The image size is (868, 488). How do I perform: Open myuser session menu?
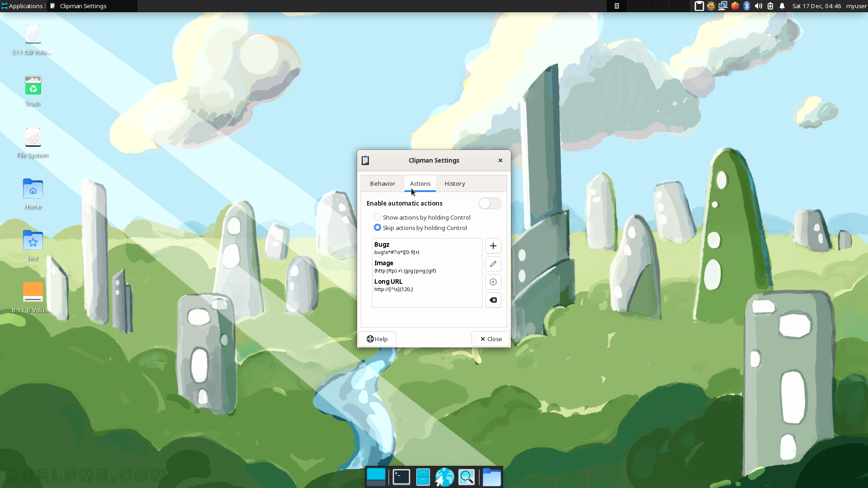click(856, 6)
